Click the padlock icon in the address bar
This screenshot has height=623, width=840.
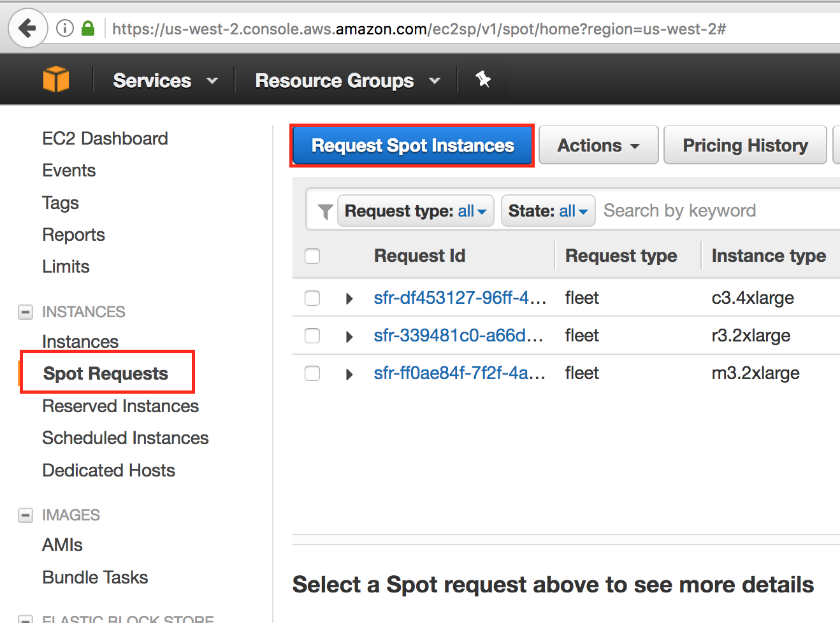88,27
